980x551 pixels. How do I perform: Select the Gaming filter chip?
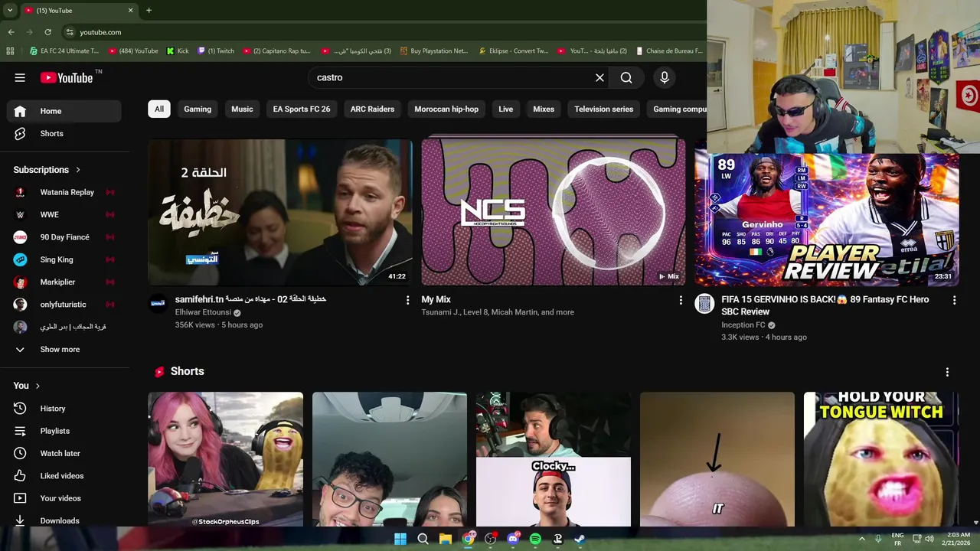[198, 109]
